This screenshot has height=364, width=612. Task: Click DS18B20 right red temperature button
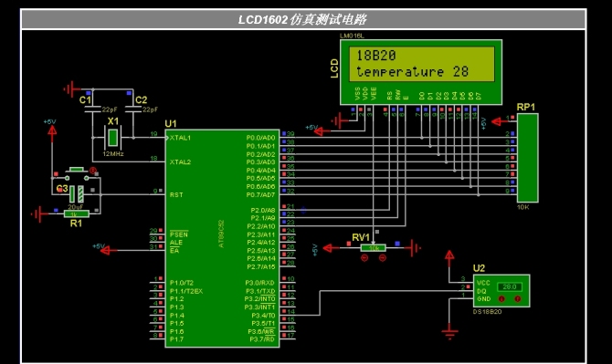[x=518, y=299]
